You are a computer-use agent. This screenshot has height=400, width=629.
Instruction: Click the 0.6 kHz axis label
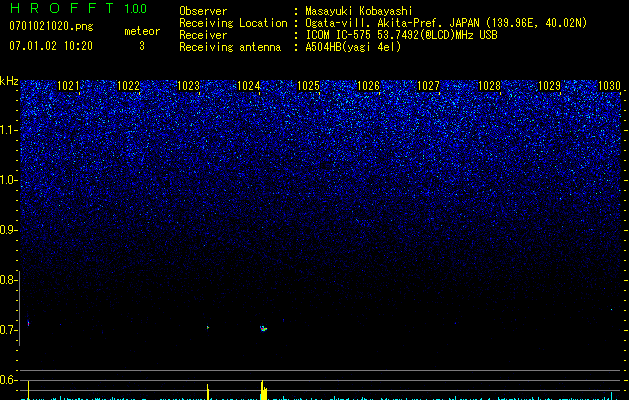[8, 380]
